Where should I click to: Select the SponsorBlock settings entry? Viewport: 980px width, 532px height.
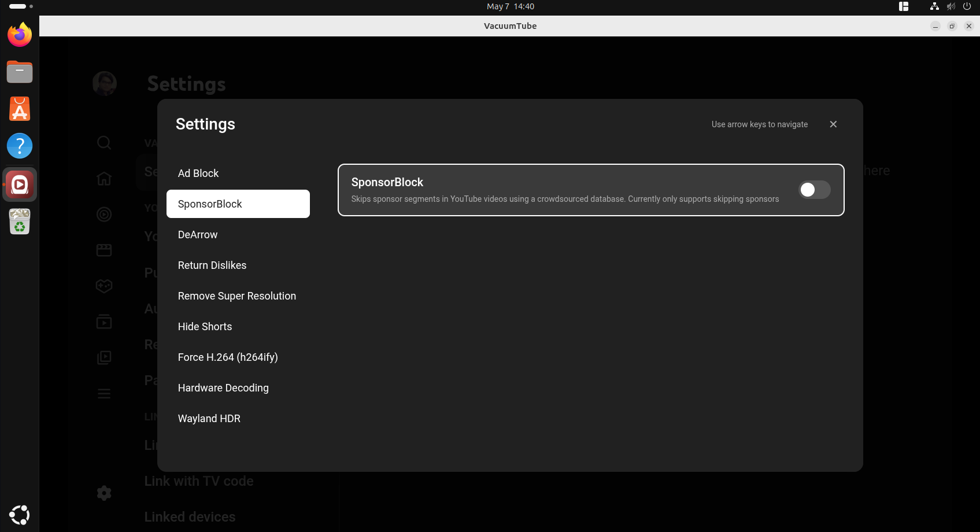click(238, 204)
